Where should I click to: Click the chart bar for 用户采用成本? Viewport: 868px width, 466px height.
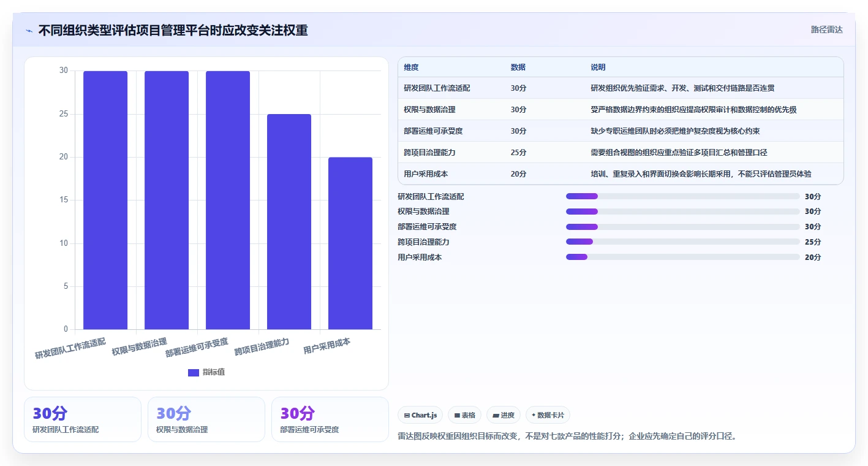click(350, 243)
